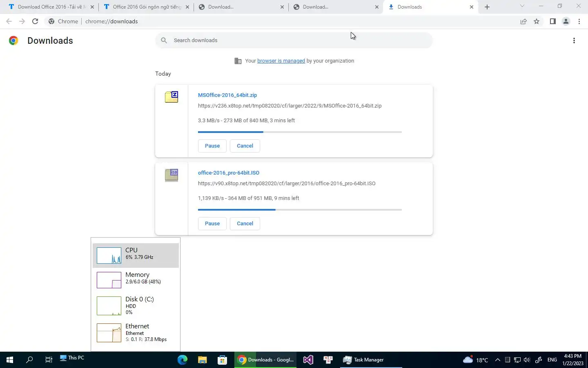Open the Chrome profile avatar

[566, 21]
